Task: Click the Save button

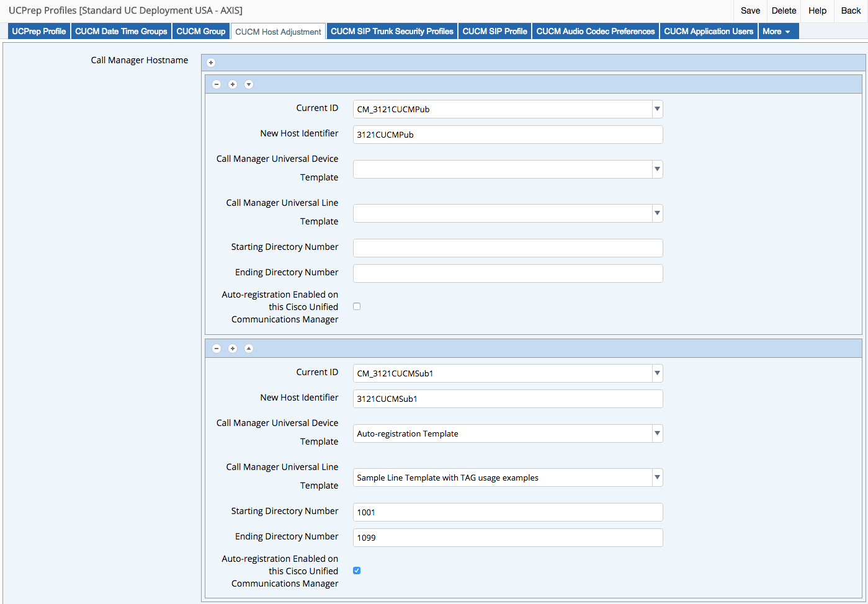Action: click(x=750, y=11)
